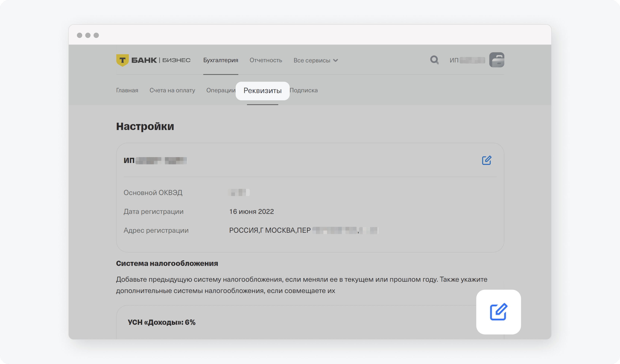Click the Система налогообложения heading
Image resolution: width=620 pixels, height=364 pixels.
click(x=167, y=263)
